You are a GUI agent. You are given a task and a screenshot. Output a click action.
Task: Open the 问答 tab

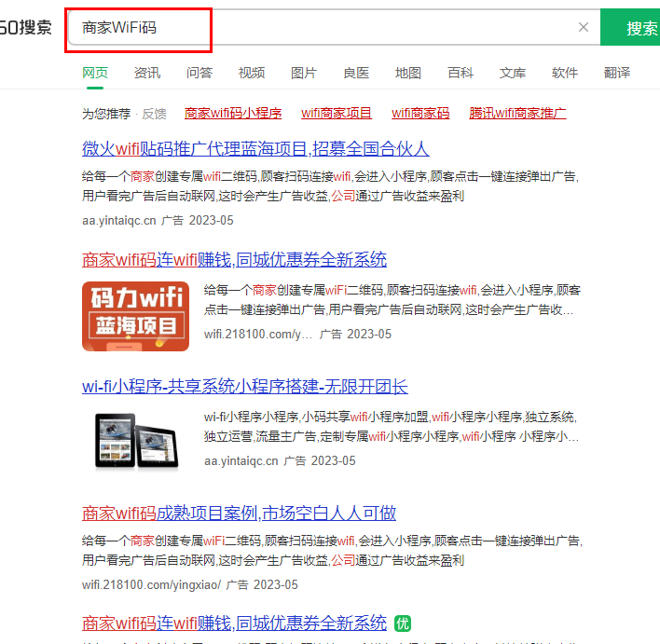(x=199, y=73)
